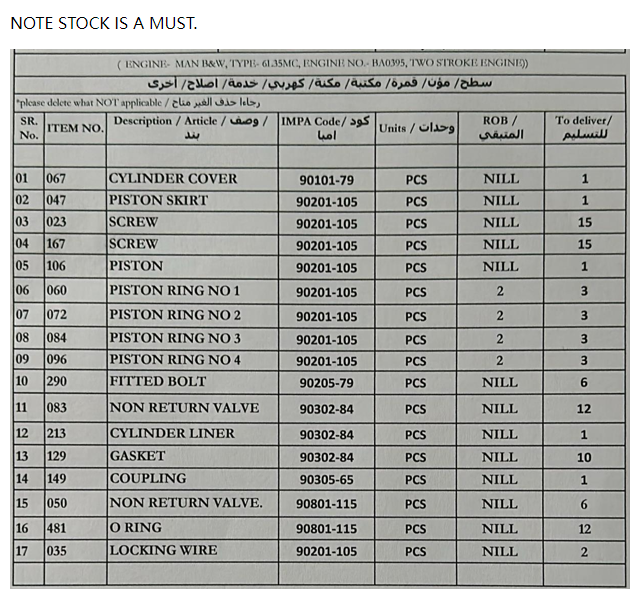Click IMPA code '90101-79'
This screenshot has height=589, width=630.
point(326,180)
